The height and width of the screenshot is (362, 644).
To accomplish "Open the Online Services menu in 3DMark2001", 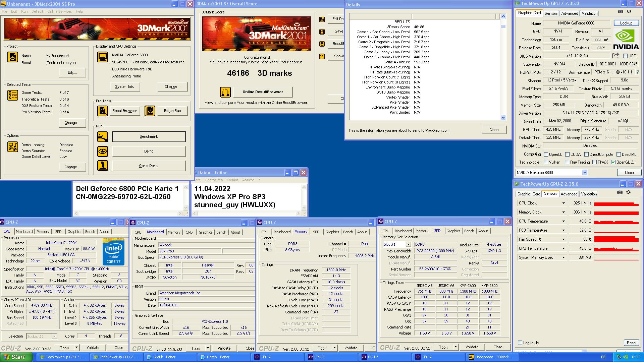I will point(59,11).
